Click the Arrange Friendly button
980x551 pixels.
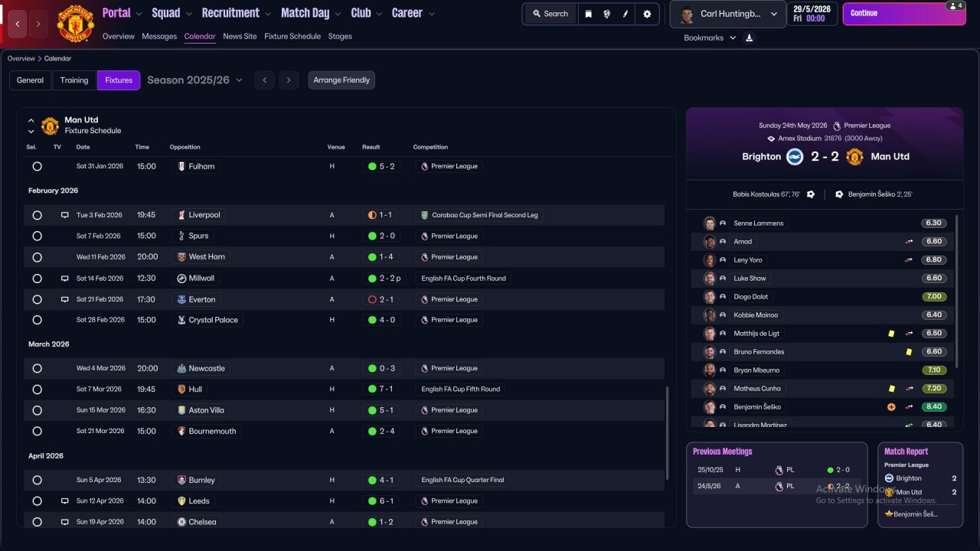[341, 80]
